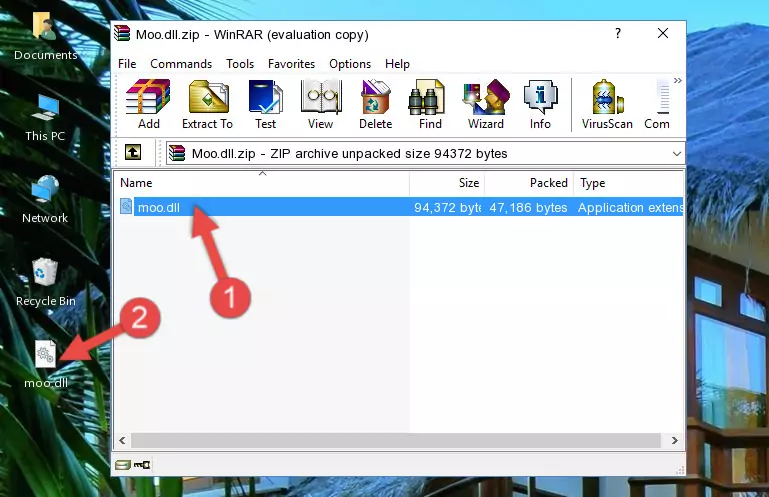Click the 94,372 bytes size cell

tap(447, 208)
